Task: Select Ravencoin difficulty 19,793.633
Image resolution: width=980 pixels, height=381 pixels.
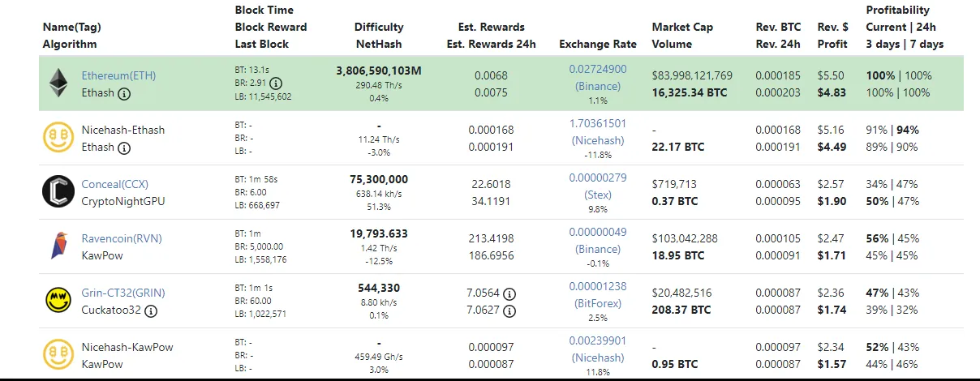Action: [379, 233]
